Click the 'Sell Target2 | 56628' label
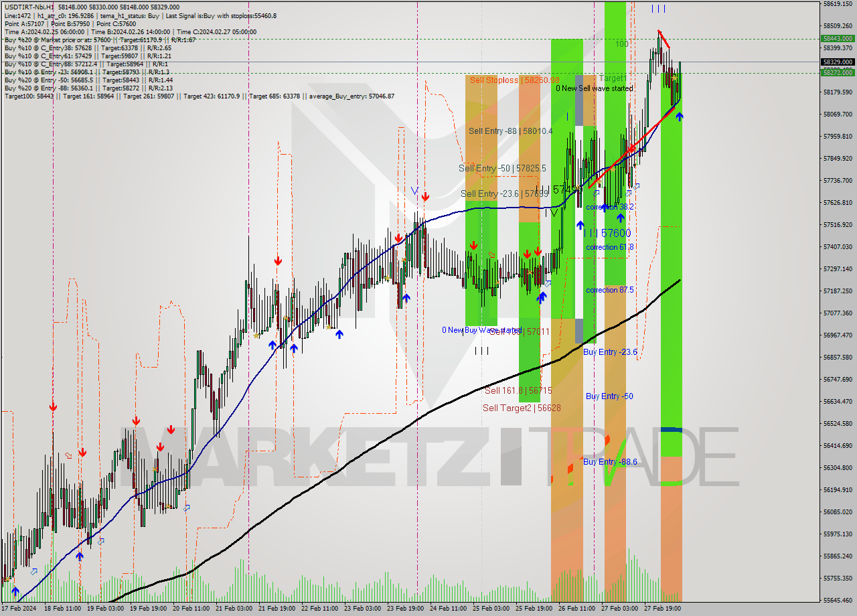 click(522, 408)
